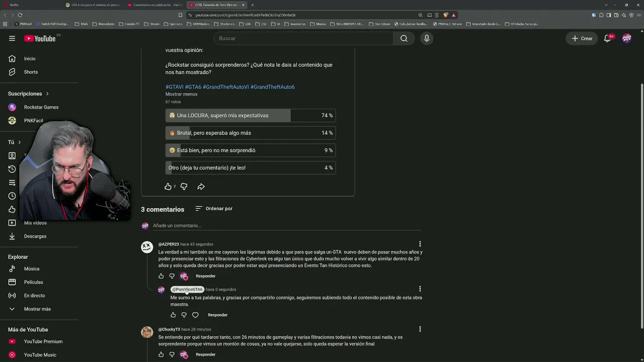The height and width of the screenshot is (362, 644).
Task: Vote for 'Está bien, pero no me sorprendió'
Action: [251, 150]
